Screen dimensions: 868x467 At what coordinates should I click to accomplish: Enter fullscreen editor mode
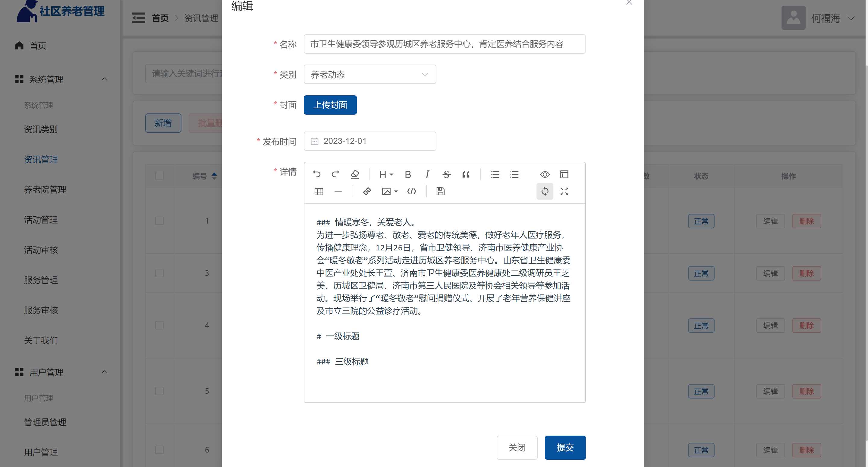[564, 191]
